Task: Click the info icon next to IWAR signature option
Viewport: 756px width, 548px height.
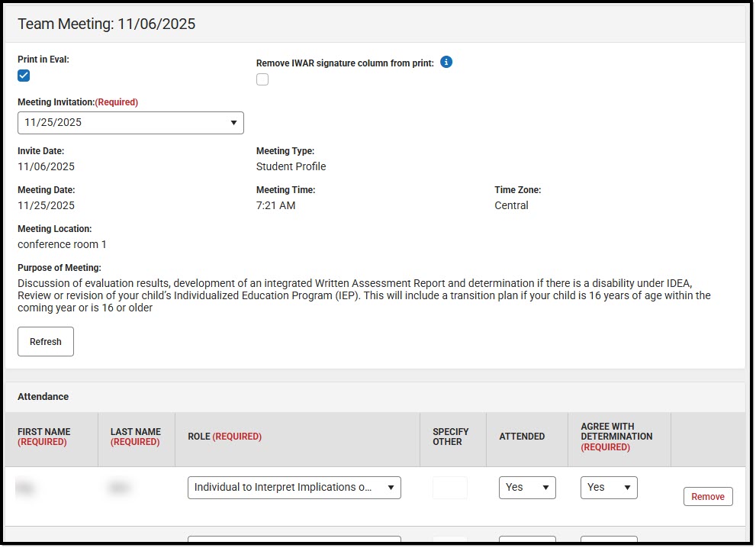Action: [446, 63]
